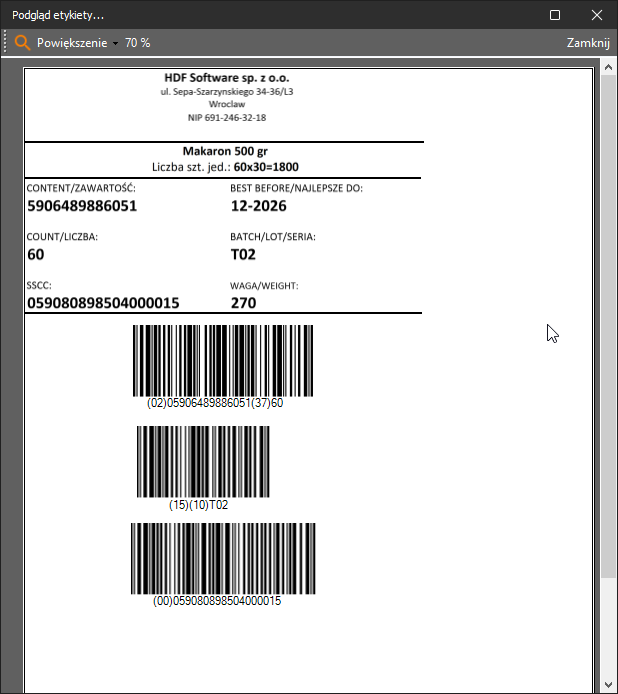618x694 pixels.
Task: Click the toolbar drag handle grip
Action: point(5,42)
